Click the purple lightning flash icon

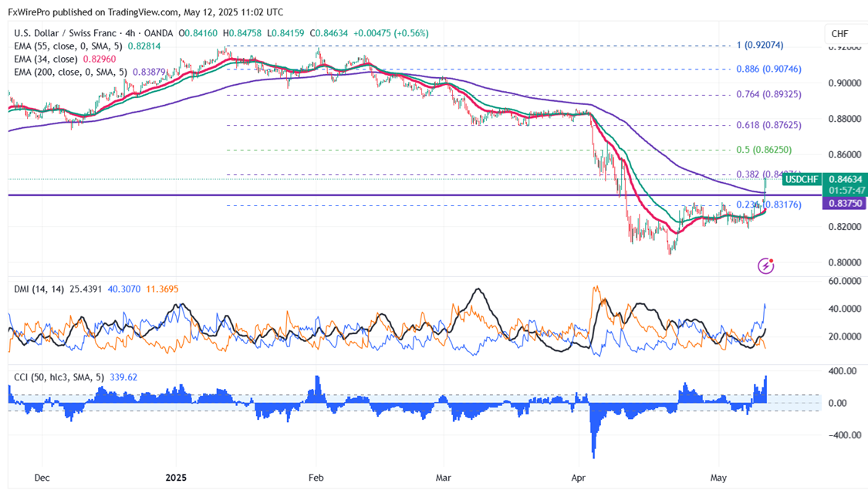point(765,265)
